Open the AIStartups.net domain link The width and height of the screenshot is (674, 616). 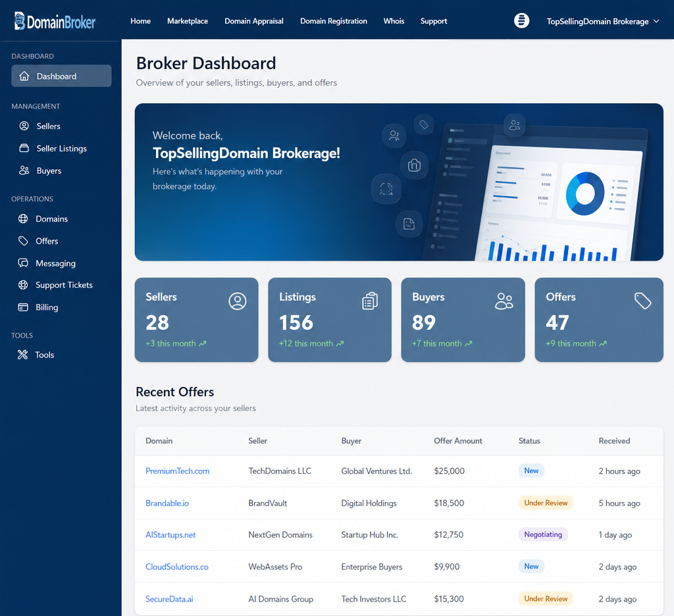[x=170, y=535]
